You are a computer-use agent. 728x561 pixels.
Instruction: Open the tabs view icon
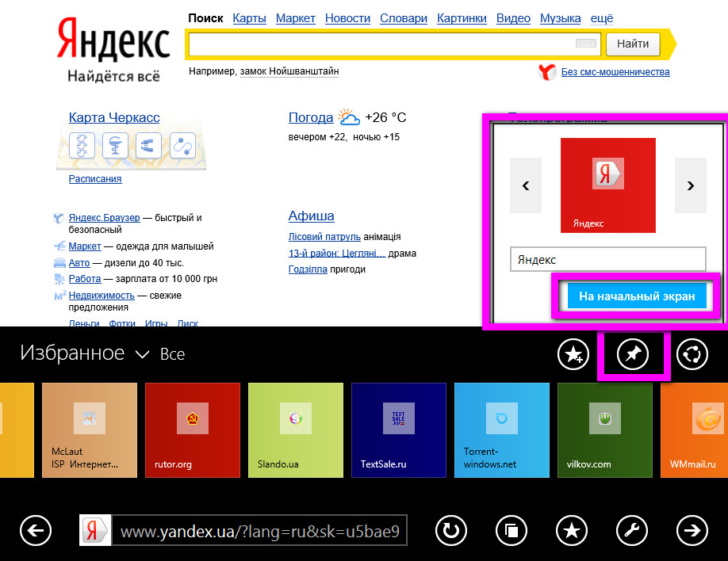tap(512, 530)
